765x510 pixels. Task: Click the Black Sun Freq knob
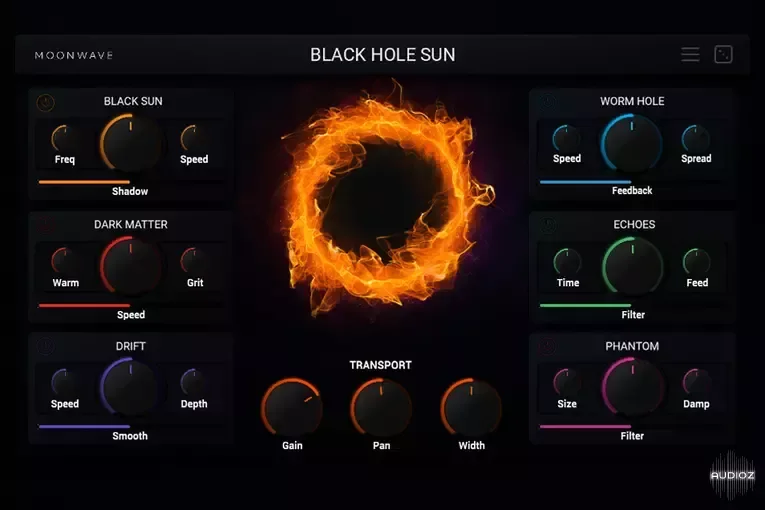[65, 139]
